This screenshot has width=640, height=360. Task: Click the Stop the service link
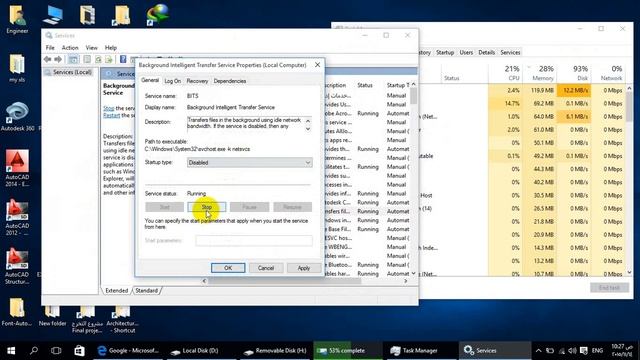click(x=109, y=109)
